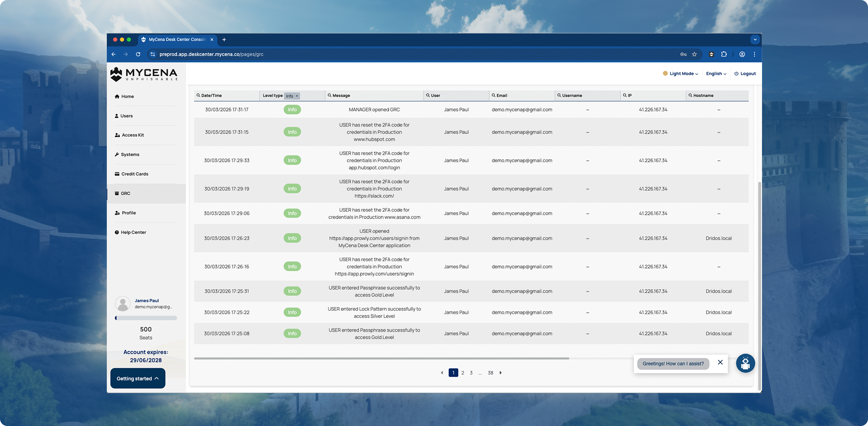Open the Credit Cards sidebar menu item

point(135,174)
